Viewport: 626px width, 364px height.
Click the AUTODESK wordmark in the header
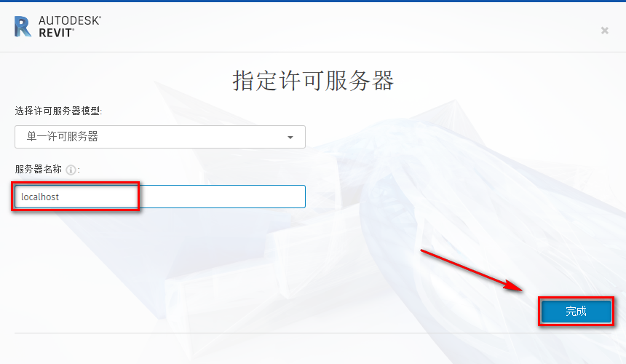[70, 21]
